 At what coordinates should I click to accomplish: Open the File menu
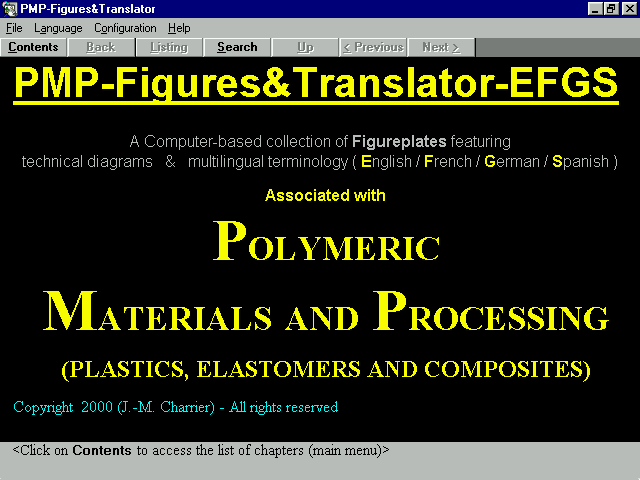point(14,28)
